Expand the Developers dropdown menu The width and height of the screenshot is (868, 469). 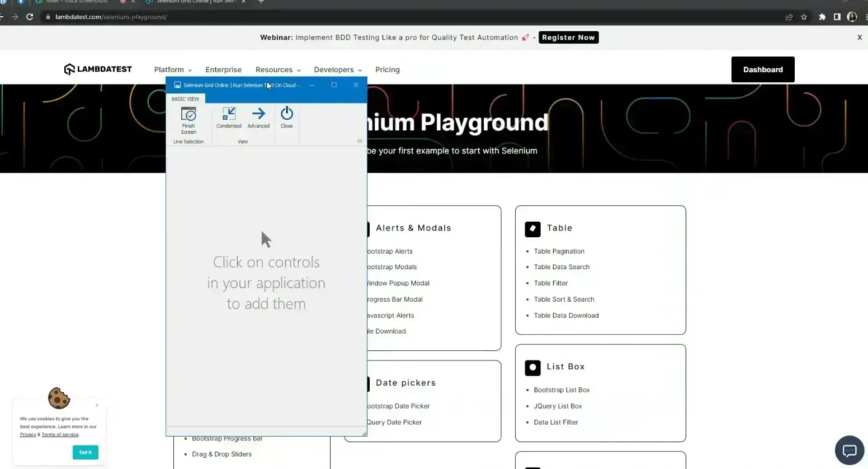(x=338, y=70)
